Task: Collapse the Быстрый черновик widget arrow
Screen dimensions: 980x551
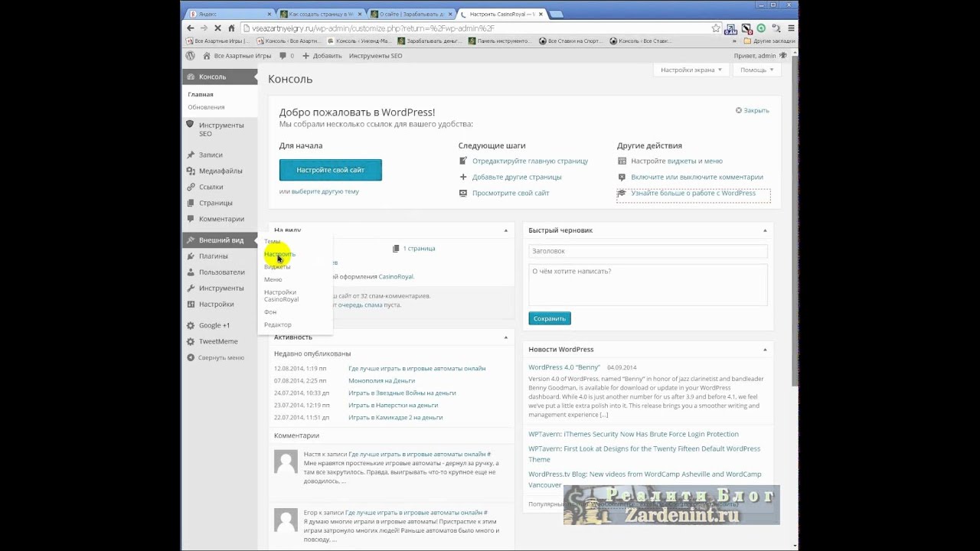Action: pyautogui.click(x=765, y=230)
